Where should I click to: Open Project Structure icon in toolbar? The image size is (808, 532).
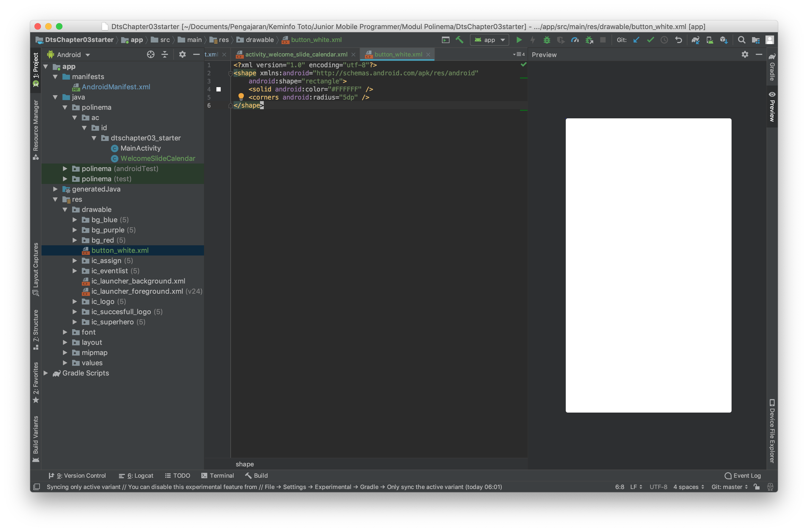coord(756,40)
